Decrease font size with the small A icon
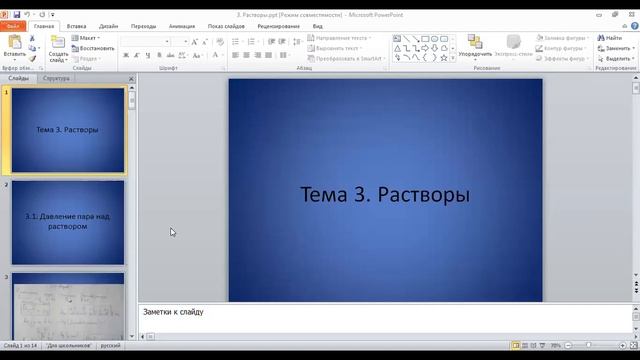 205,42
